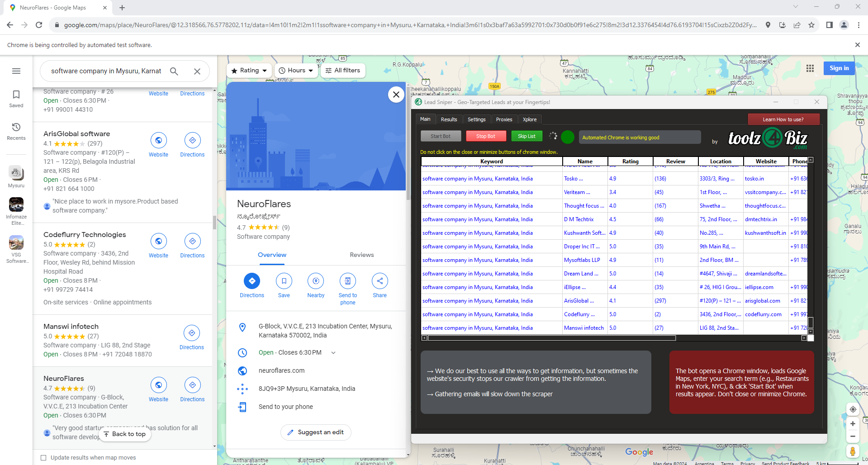The image size is (868, 465).
Task: Click the Nearby icon
Action: pos(316,281)
